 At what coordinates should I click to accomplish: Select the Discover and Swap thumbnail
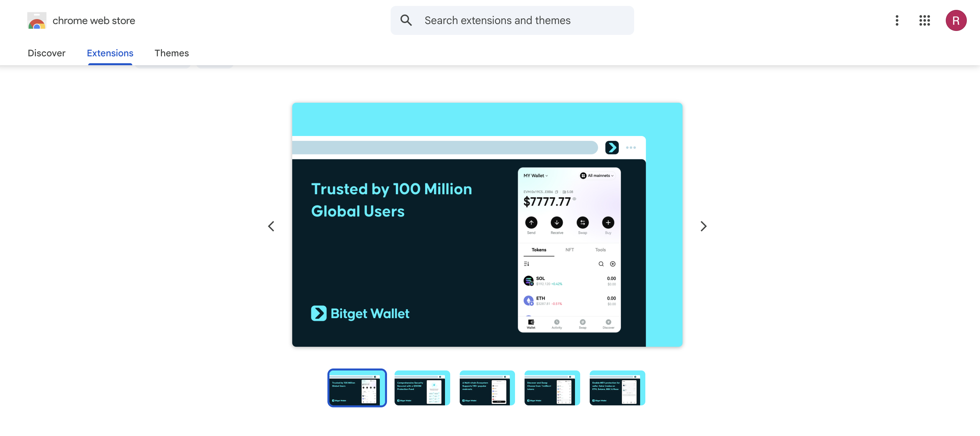click(552, 388)
